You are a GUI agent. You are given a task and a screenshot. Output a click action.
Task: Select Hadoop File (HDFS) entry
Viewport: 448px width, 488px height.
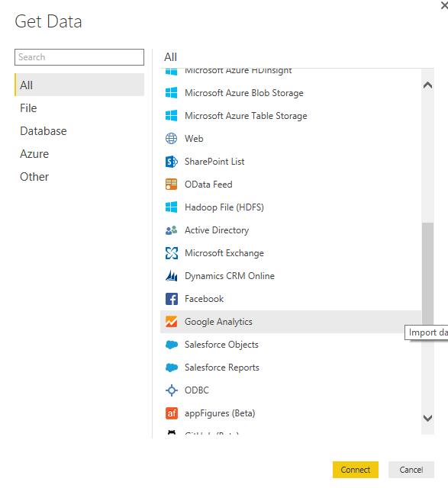tap(291, 207)
